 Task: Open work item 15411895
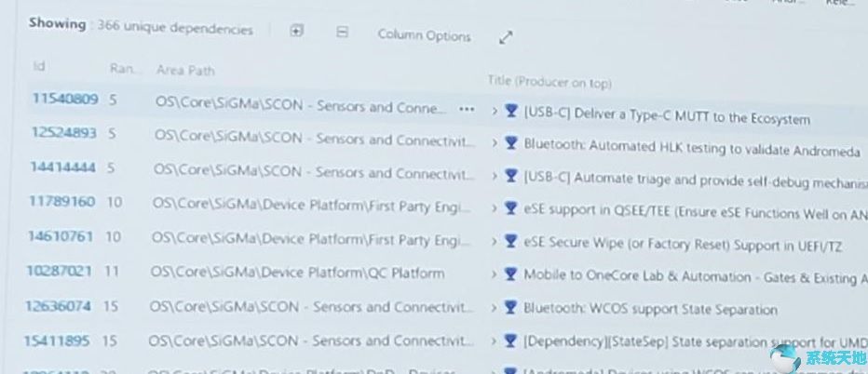click(x=57, y=341)
